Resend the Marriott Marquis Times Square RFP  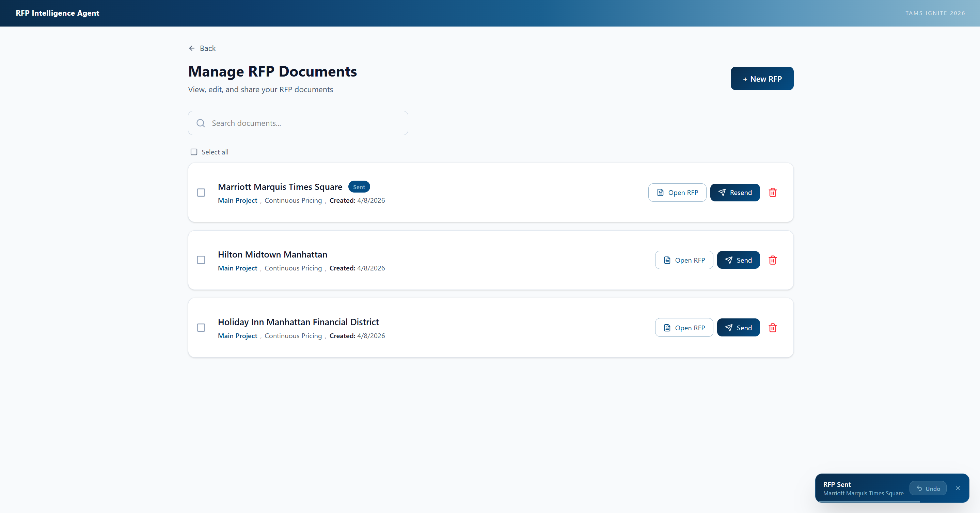(735, 193)
